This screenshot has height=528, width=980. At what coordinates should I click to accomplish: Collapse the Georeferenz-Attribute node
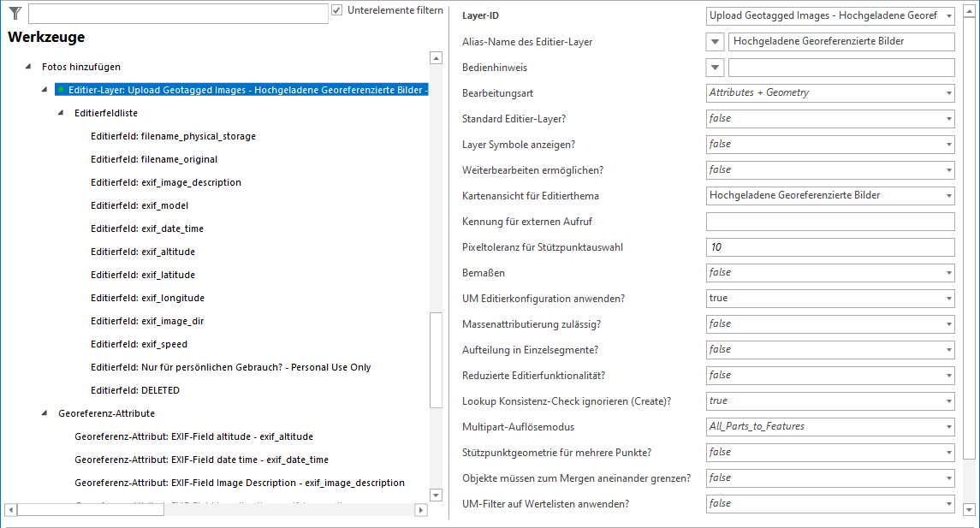pyautogui.click(x=45, y=413)
